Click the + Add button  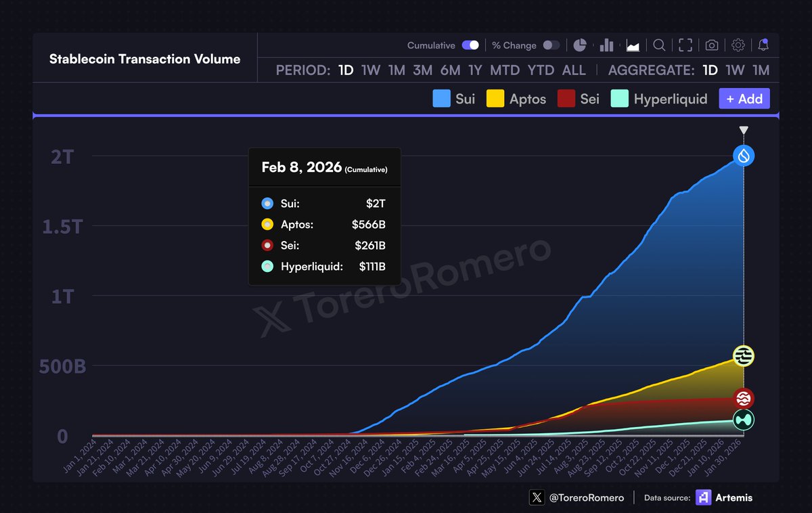[x=744, y=99]
